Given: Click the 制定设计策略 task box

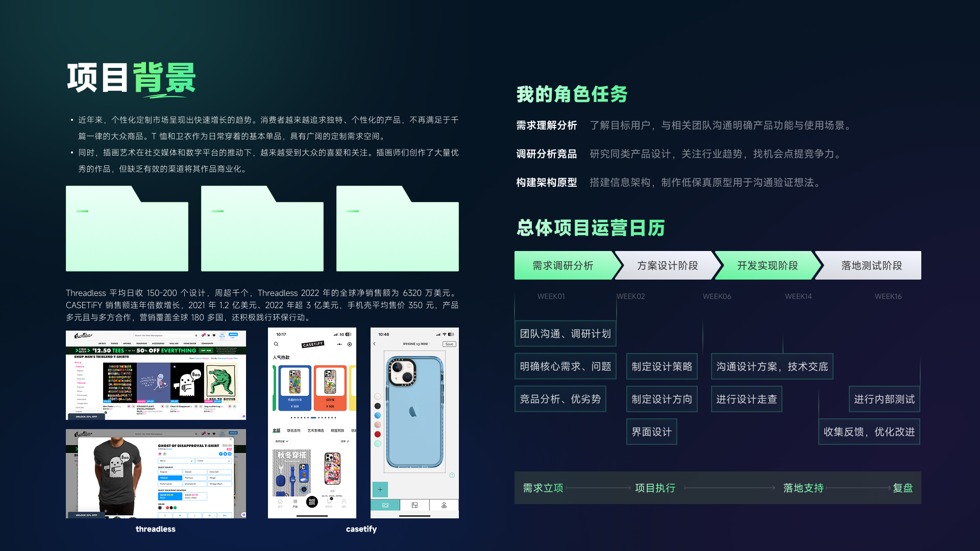Looking at the screenshot, I should (x=662, y=366).
